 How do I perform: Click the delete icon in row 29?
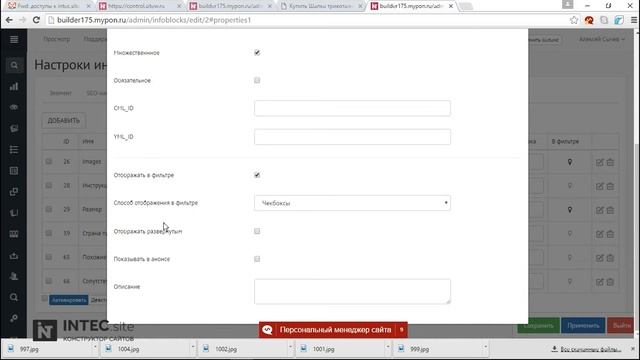click(610, 210)
